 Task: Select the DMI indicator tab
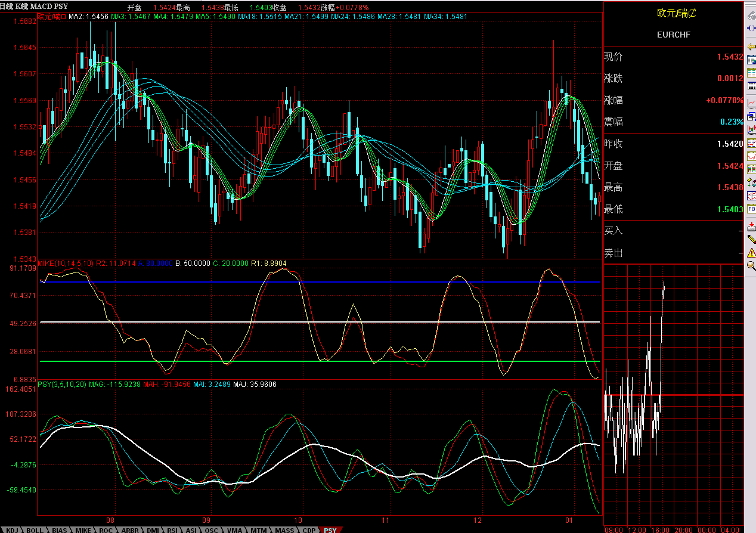click(153, 530)
